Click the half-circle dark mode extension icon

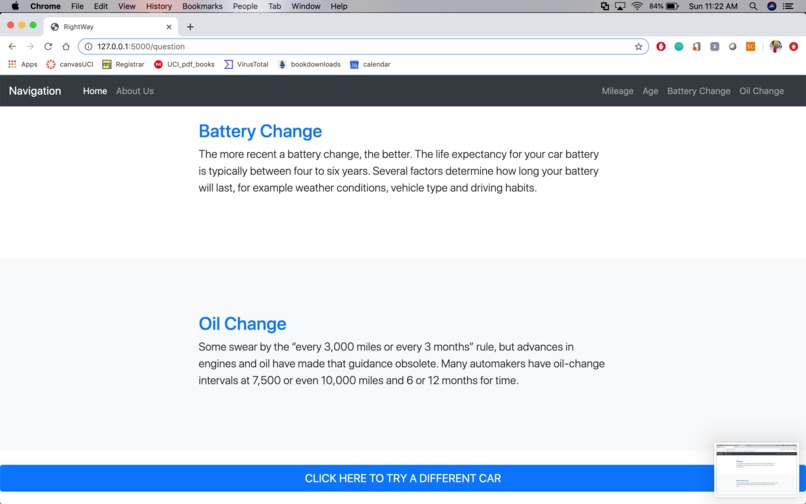[732, 46]
